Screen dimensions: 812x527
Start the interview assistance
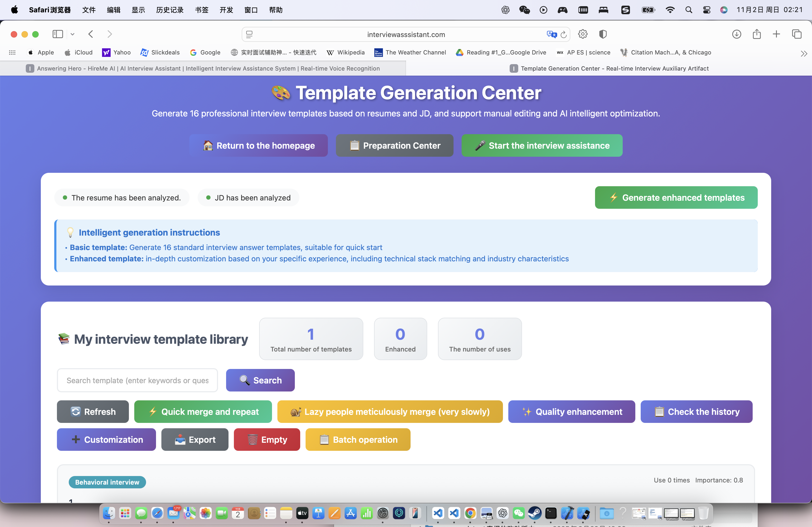click(x=542, y=145)
